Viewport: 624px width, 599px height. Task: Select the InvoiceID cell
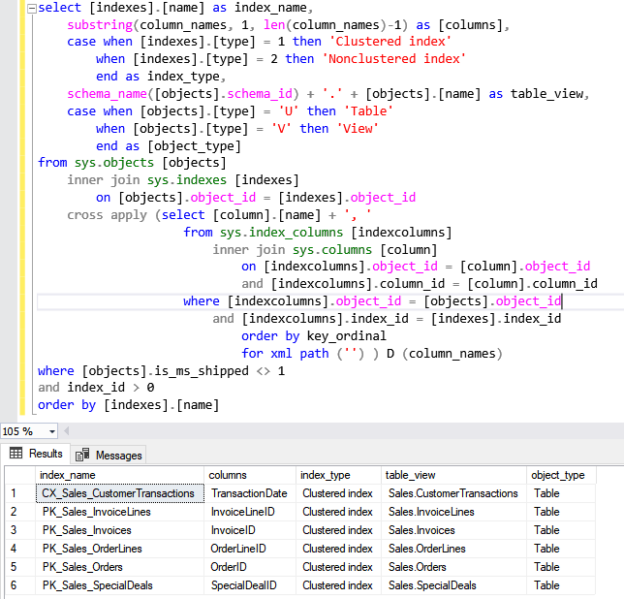(x=250, y=530)
